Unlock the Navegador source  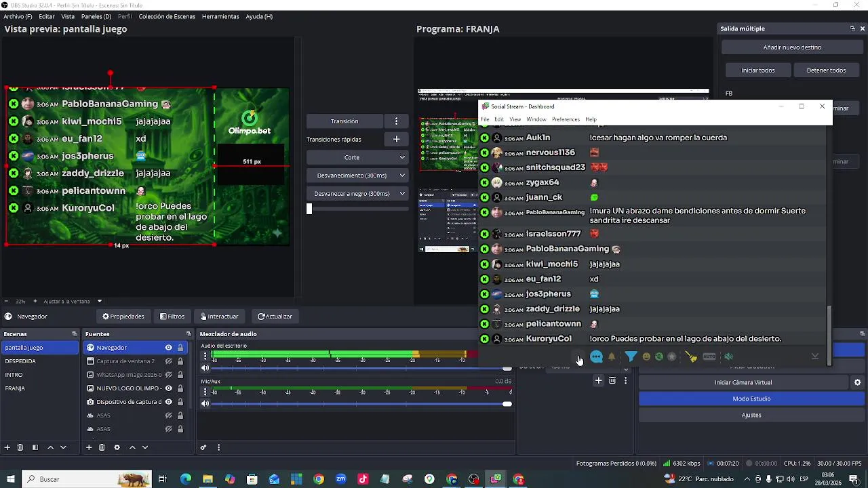pos(180,348)
